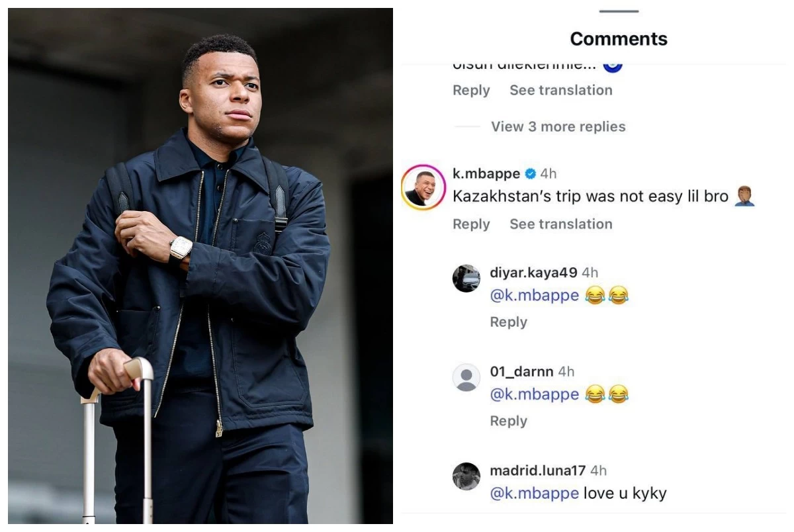Open diyar.kaya49 username link
Image resolution: width=794 pixels, height=532 pixels.
coord(533,273)
